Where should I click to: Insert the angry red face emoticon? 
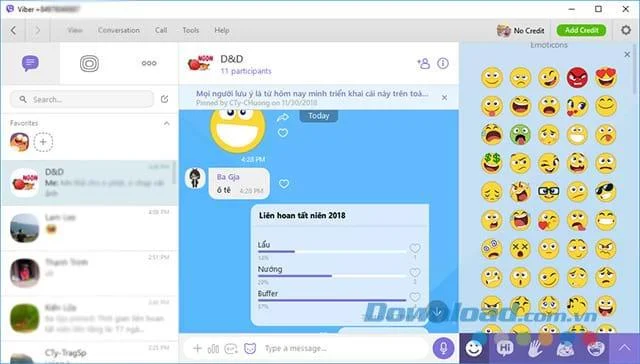[x=577, y=78]
